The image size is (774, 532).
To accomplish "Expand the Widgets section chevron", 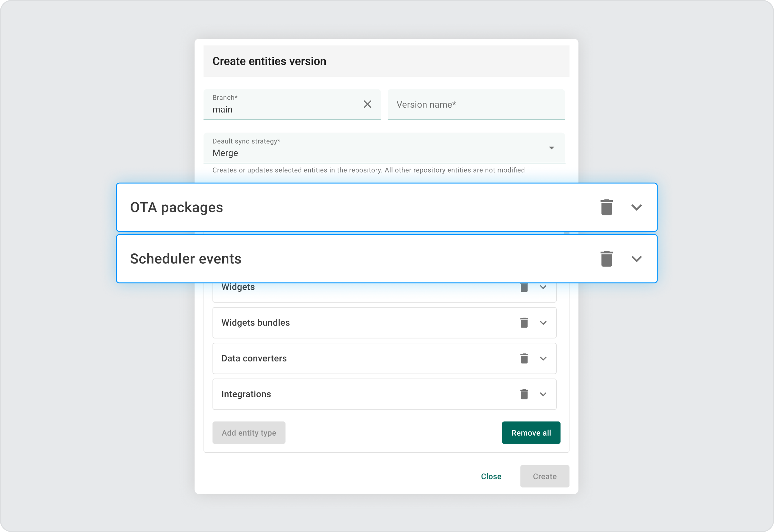I will click(543, 287).
